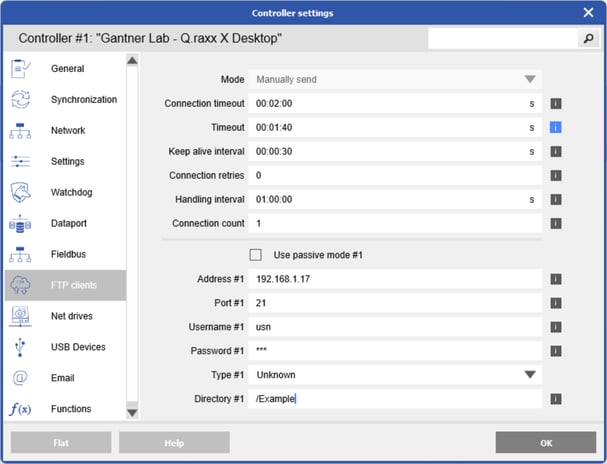Click the sidebar scrollbar track
Screen dimensions: 607x464
click(132, 236)
